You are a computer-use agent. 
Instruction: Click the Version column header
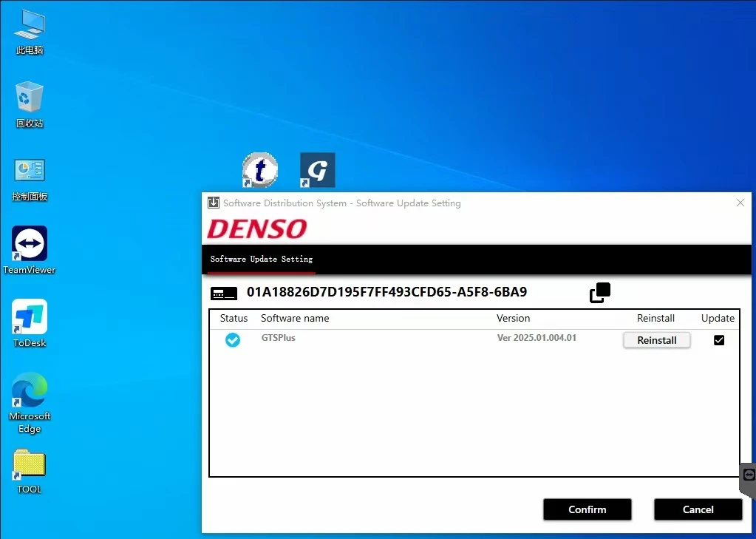point(513,318)
